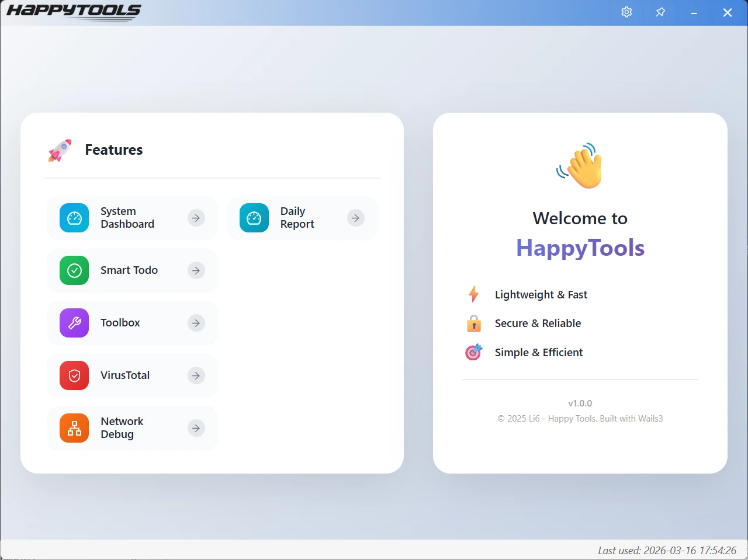This screenshot has width=748, height=560.
Task: Click the blue System Dashboard gauge icon
Action: (74, 218)
